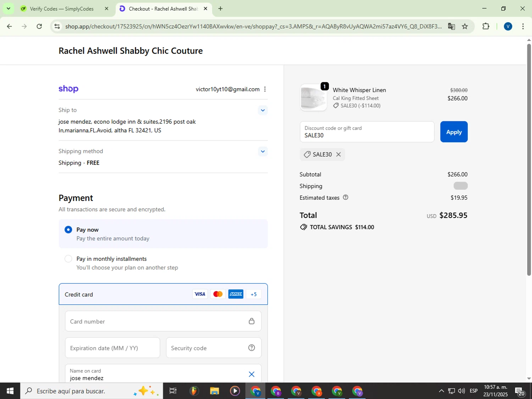Click the translate page icon
The width and height of the screenshot is (532, 399).
[451, 27]
